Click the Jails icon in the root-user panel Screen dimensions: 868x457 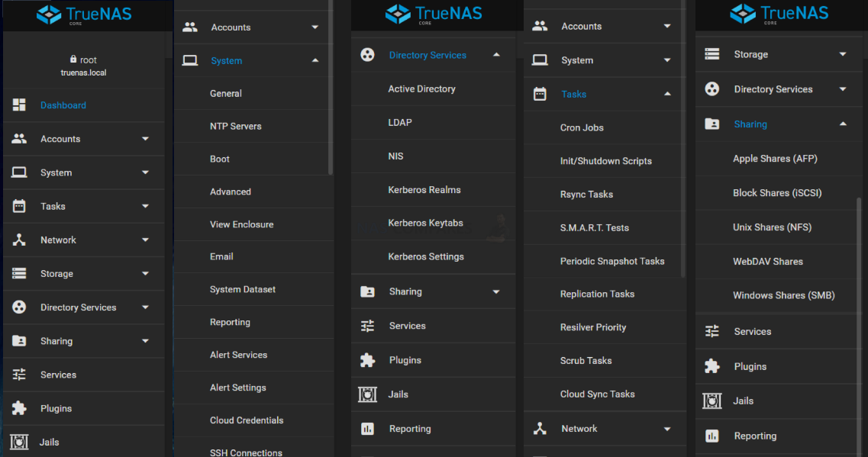(19, 442)
